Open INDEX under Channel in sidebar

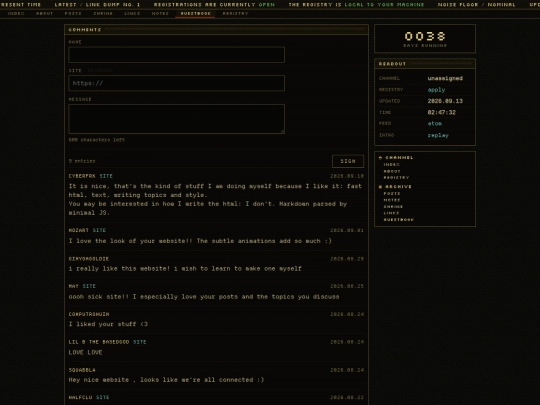click(x=392, y=165)
